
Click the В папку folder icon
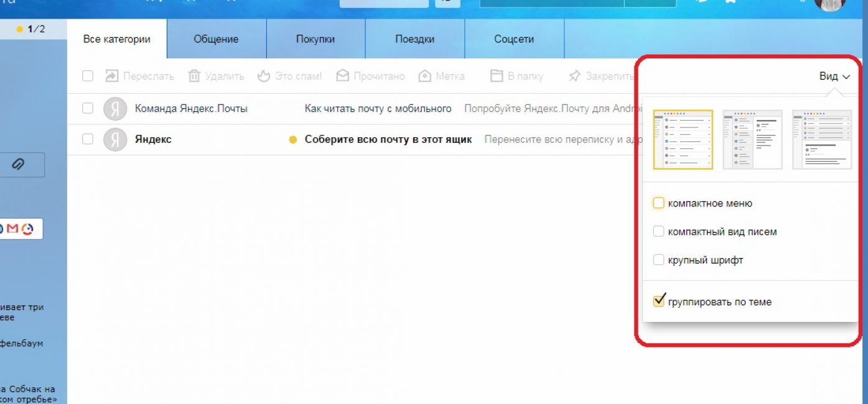pos(497,76)
